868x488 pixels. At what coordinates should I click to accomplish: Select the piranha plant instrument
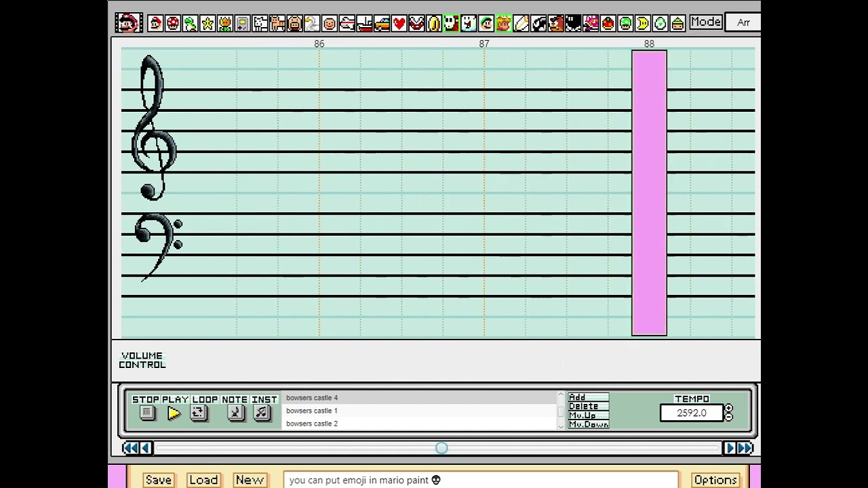[x=416, y=24]
